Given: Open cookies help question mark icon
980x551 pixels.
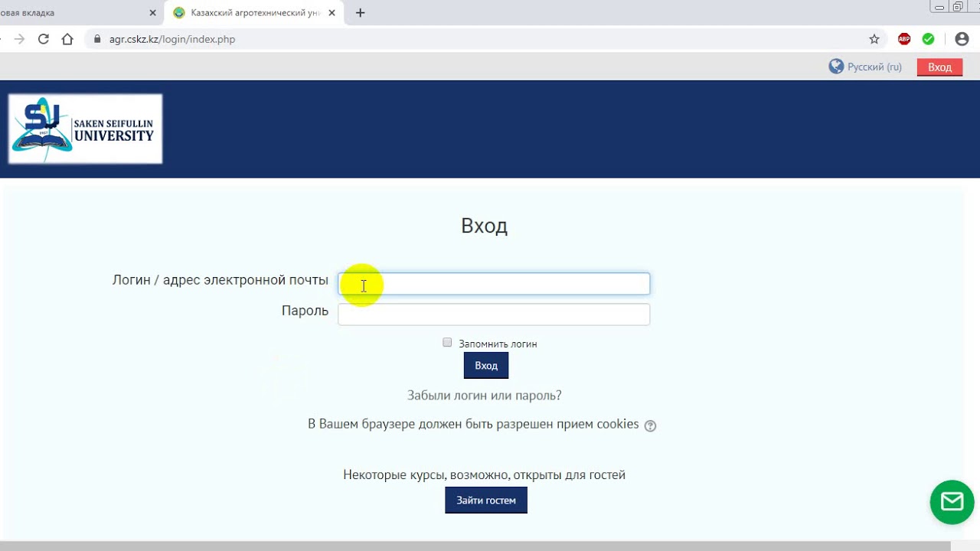Looking at the screenshot, I should click(650, 426).
